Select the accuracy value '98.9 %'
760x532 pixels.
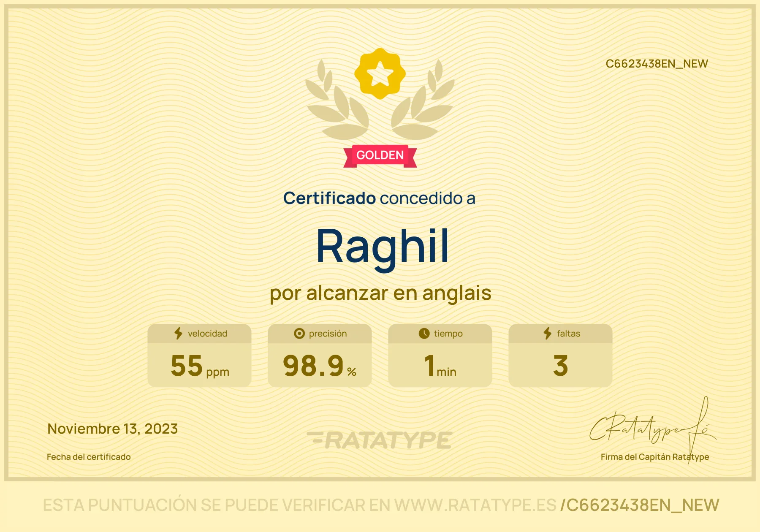(x=320, y=366)
